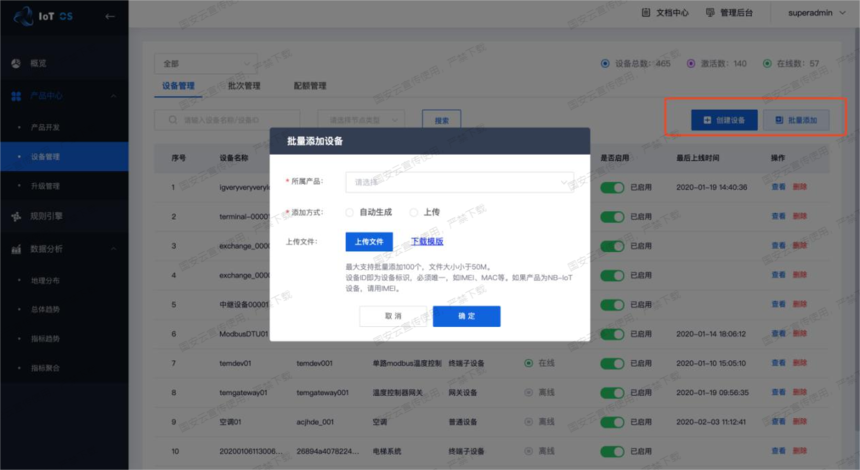This screenshot has width=860, height=470.
Task: Click the 激活数 purple indicator icon
Action: 691,64
